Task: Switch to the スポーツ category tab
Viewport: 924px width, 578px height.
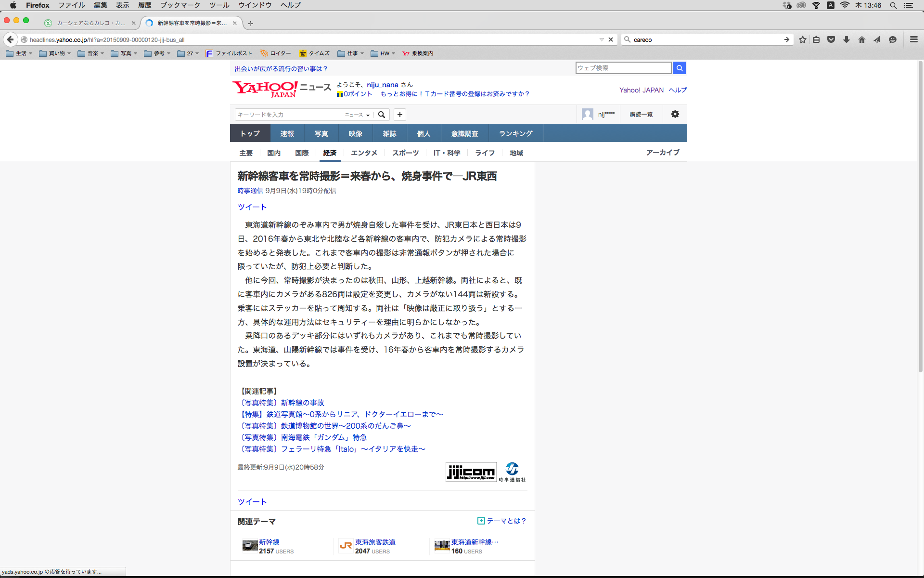Action: tap(405, 153)
